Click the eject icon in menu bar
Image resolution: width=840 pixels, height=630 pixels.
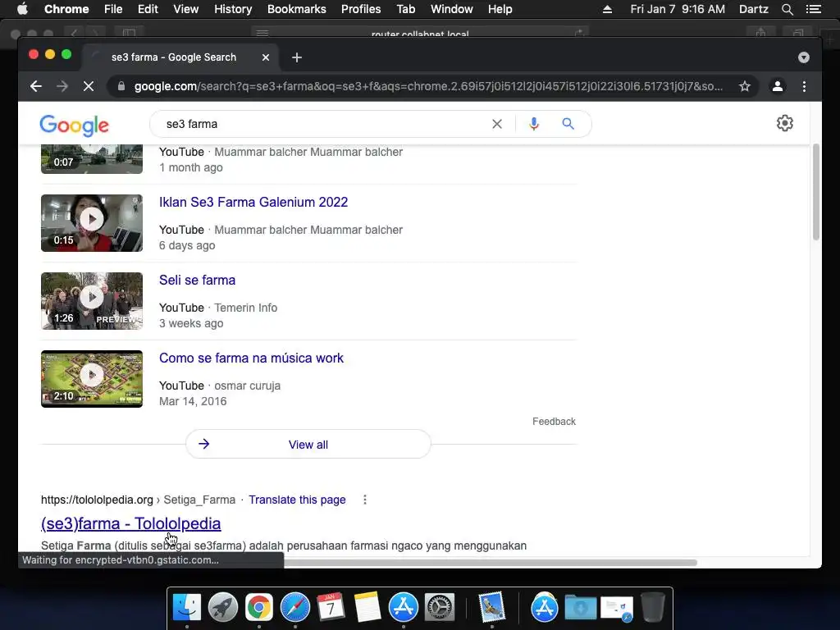click(x=608, y=9)
